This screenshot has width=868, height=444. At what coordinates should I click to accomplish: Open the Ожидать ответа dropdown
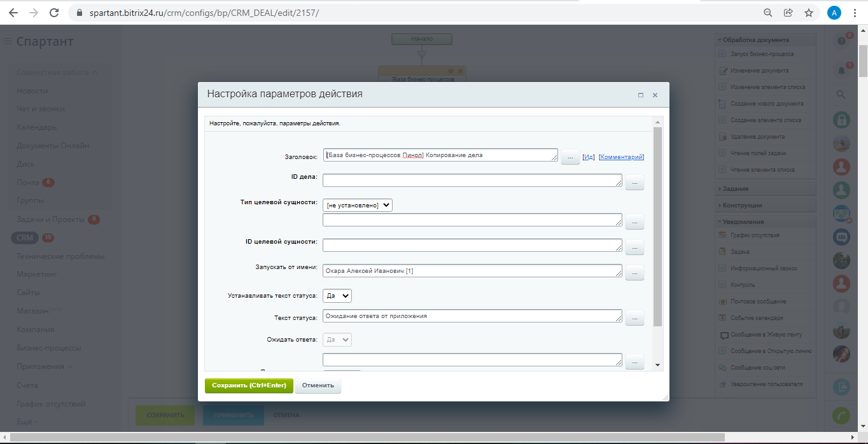point(337,340)
